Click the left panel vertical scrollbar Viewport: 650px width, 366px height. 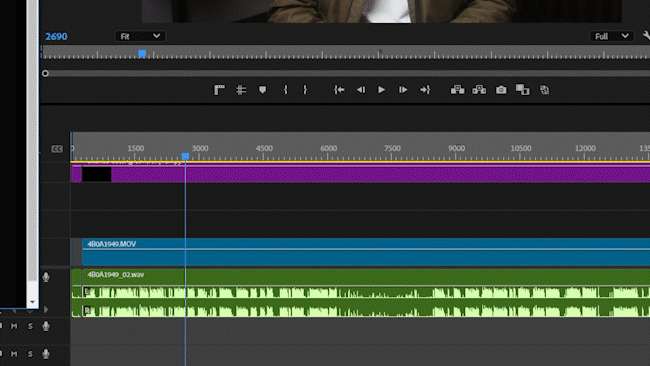[32, 141]
